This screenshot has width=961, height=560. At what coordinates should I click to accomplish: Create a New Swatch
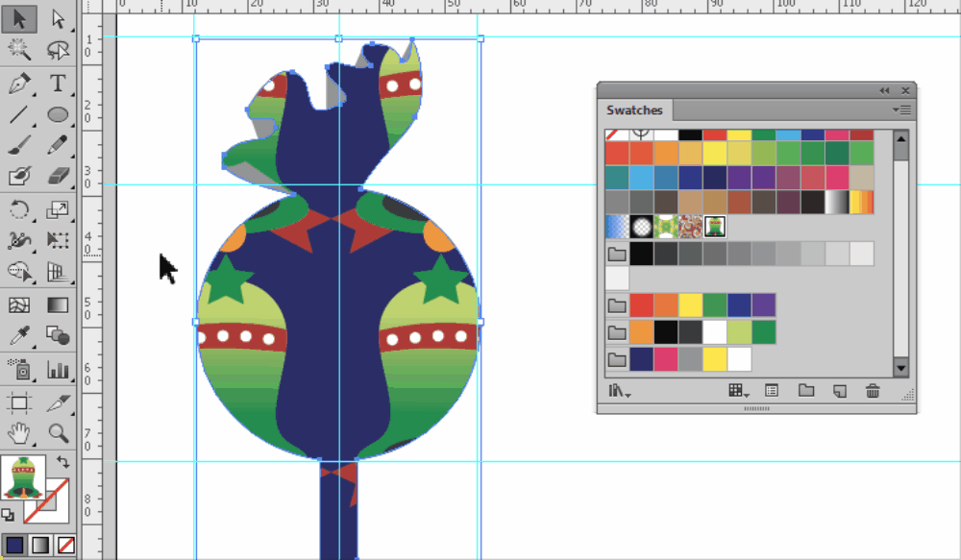pyautogui.click(x=840, y=391)
